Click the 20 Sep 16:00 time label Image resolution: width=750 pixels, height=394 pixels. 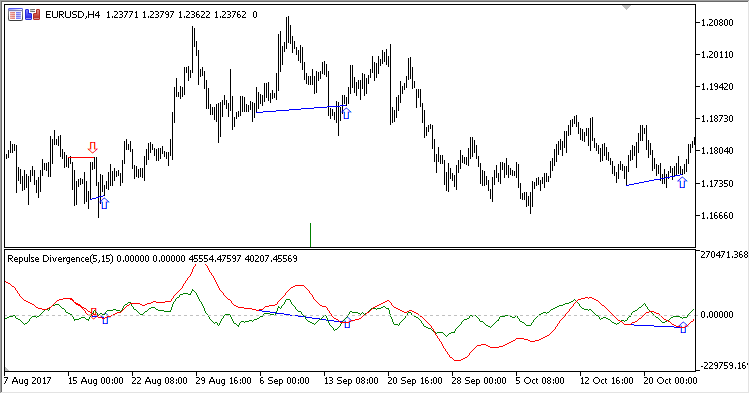[415, 381]
